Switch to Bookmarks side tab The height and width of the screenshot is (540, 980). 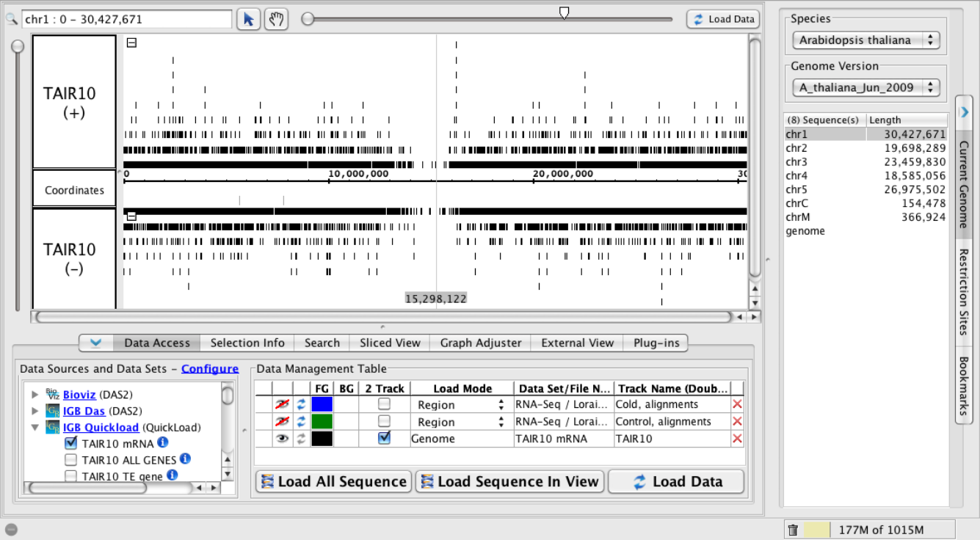(x=964, y=387)
